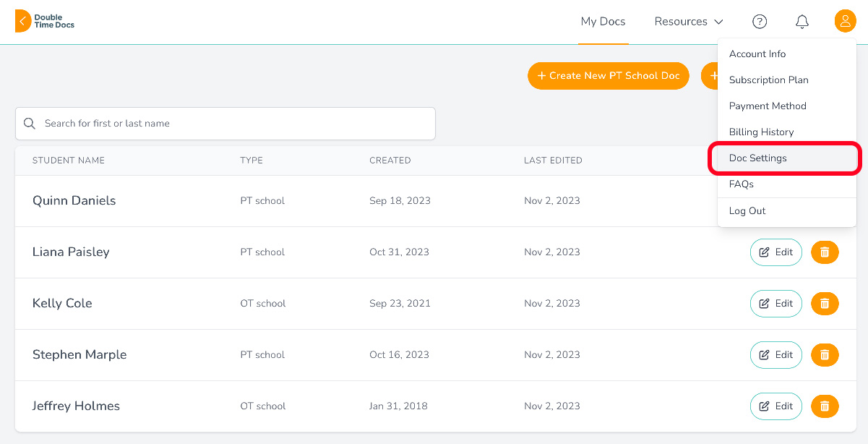Click trash icon for Jeffrey Holmes
868x444 pixels.
(x=825, y=406)
